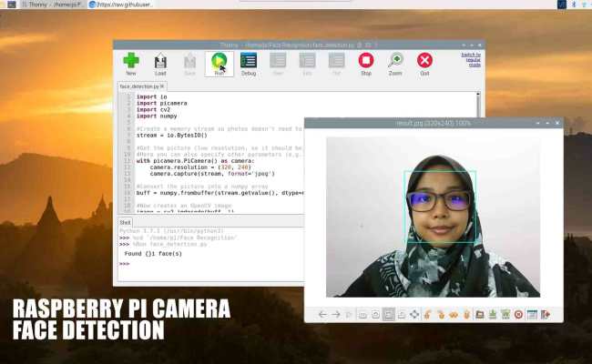The image size is (592, 364).
Task: Click 'Found {}1 face(s)' shell output
Action: tap(153, 254)
